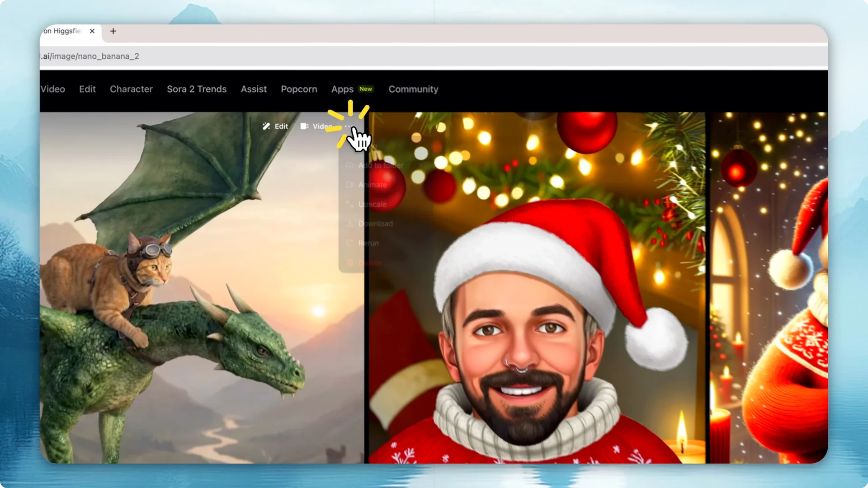The width and height of the screenshot is (868, 488).
Task: Switch to the Higgsfield browser tab
Action: pos(63,31)
